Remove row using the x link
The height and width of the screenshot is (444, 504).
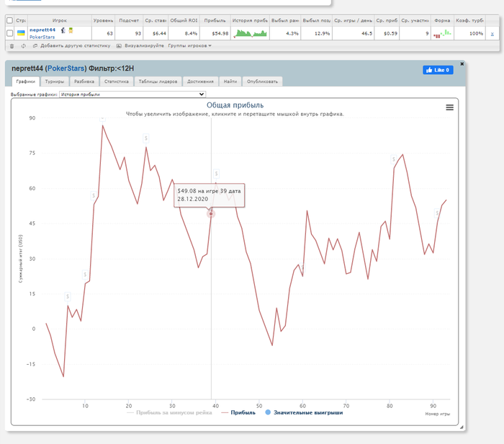[x=492, y=34]
